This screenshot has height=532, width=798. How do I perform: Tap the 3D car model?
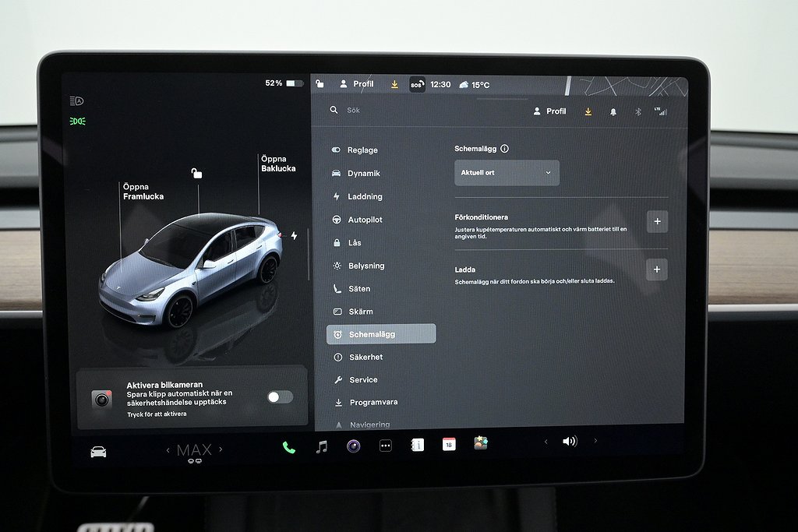point(191,270)
